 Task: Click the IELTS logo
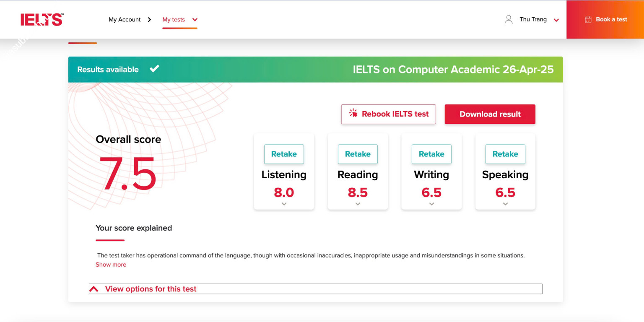point(42,20)
